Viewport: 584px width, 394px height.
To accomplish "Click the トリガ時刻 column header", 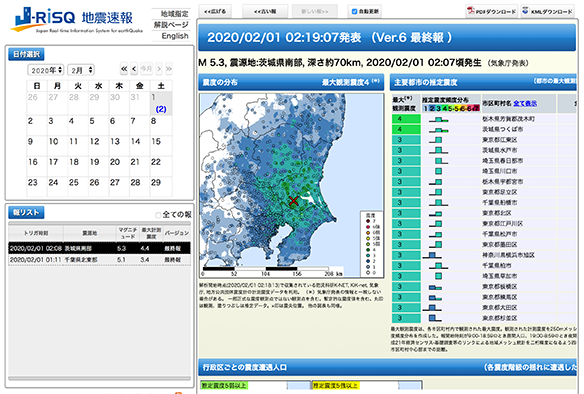I will coord(36,233).
